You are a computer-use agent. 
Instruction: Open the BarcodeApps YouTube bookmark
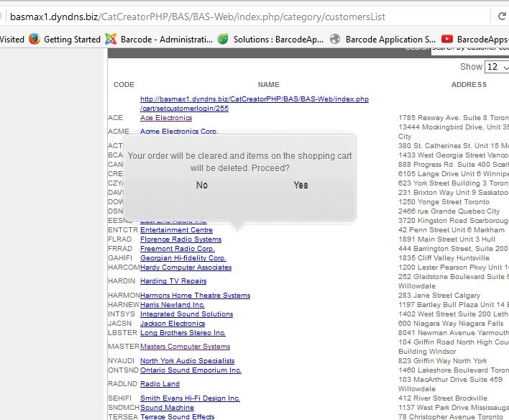pyautogui.click(x=475, y=40)
